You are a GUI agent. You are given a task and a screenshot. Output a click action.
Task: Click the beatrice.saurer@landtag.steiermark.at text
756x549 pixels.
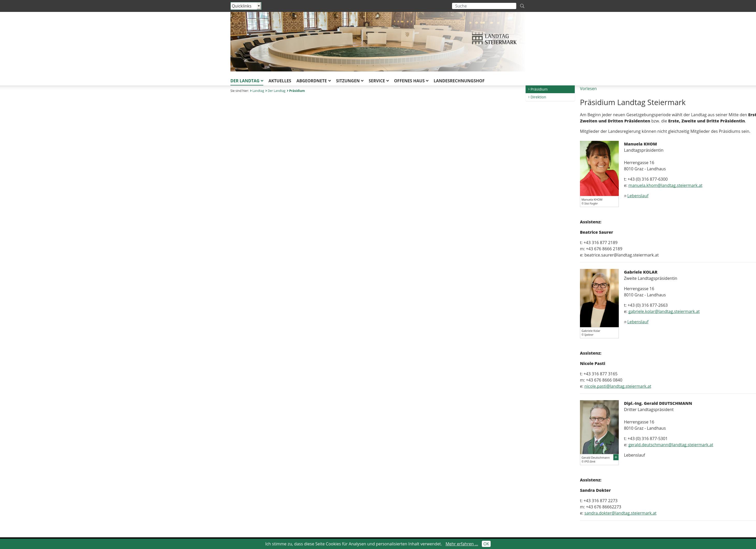pos(621,255)
